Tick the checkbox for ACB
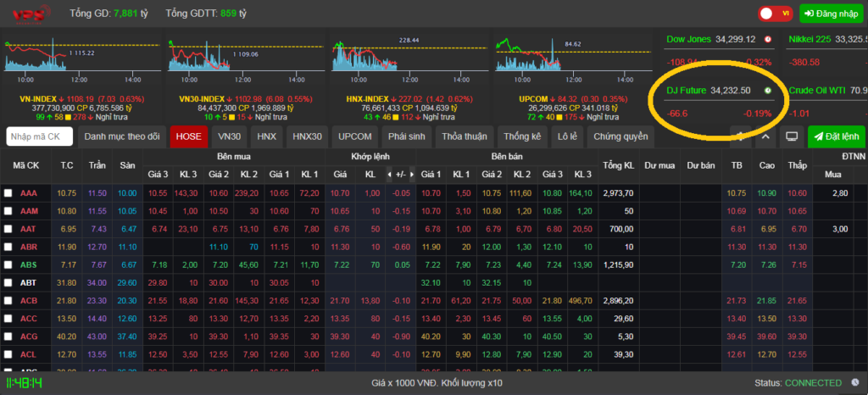This screenshot has width=868, height=395. (8, 300)
